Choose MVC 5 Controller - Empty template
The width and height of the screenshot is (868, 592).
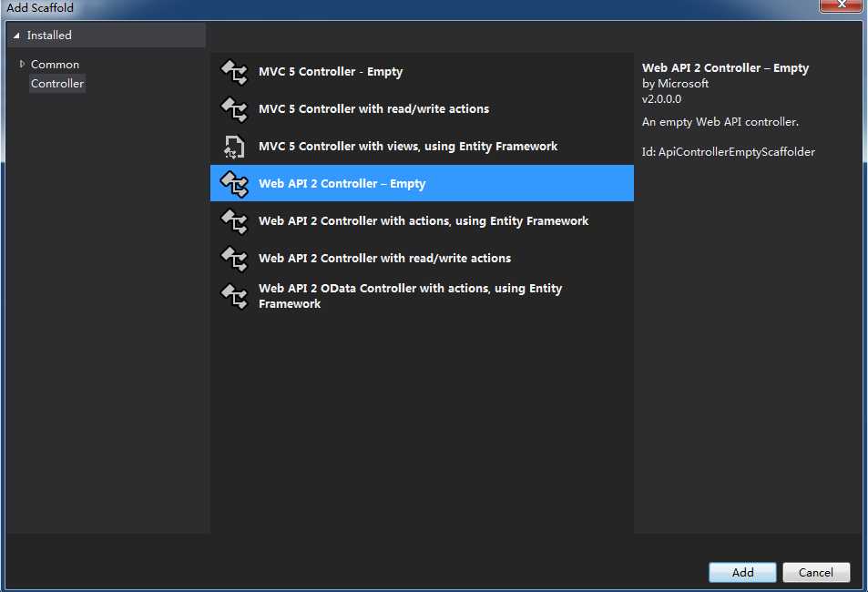(x=422, y=72)
